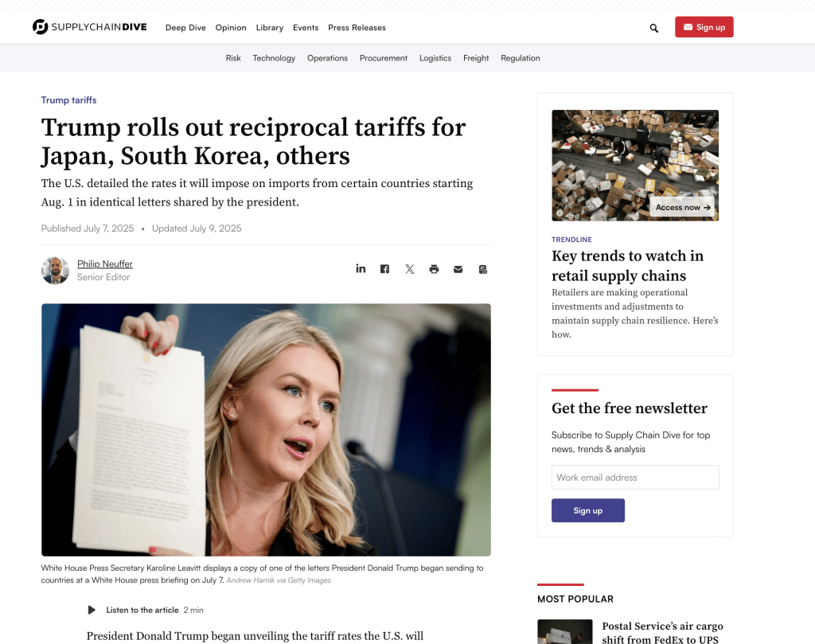Click the purple newsletter Sign up button

588,510
